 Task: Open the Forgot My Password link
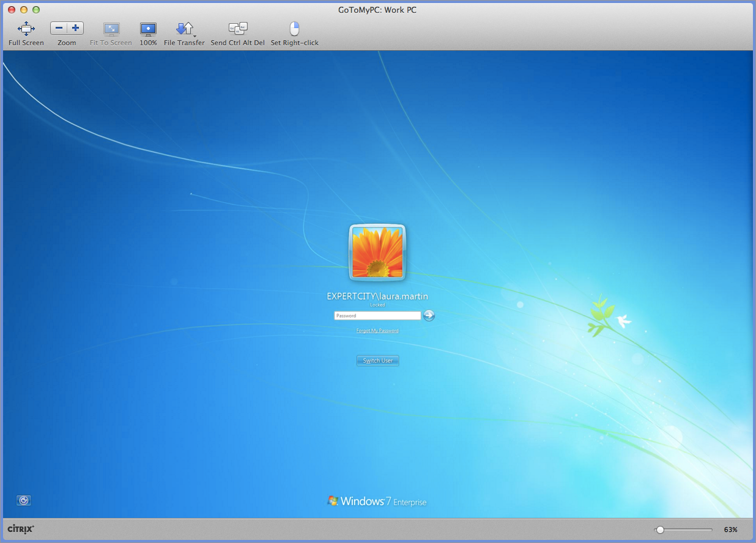click(377, 331)
